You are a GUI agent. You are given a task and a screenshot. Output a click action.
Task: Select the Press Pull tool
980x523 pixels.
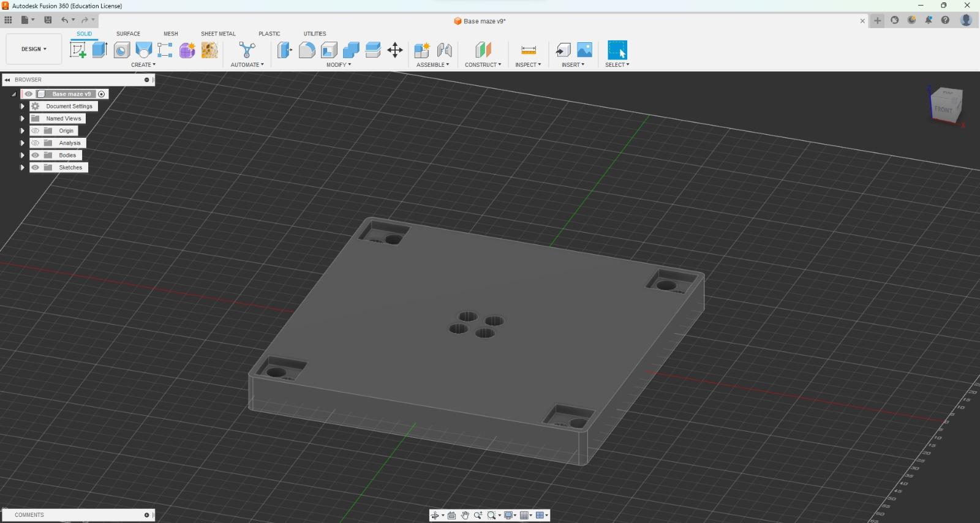tap(285, 50)
